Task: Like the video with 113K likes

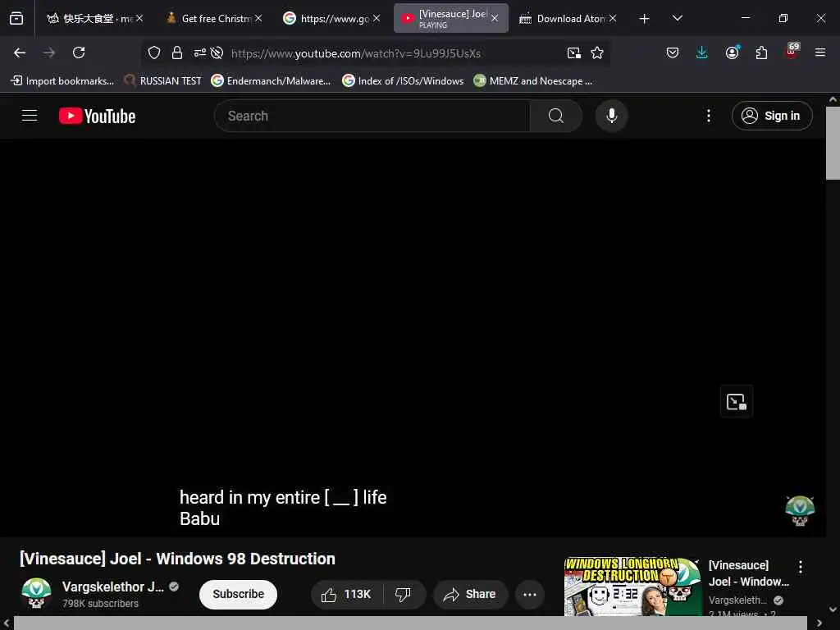Action: [347, 594]
